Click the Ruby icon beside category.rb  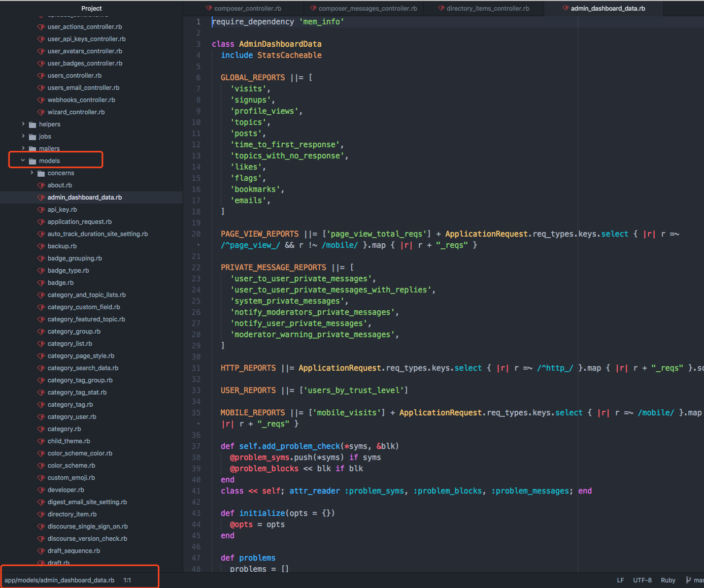[42, 429]
